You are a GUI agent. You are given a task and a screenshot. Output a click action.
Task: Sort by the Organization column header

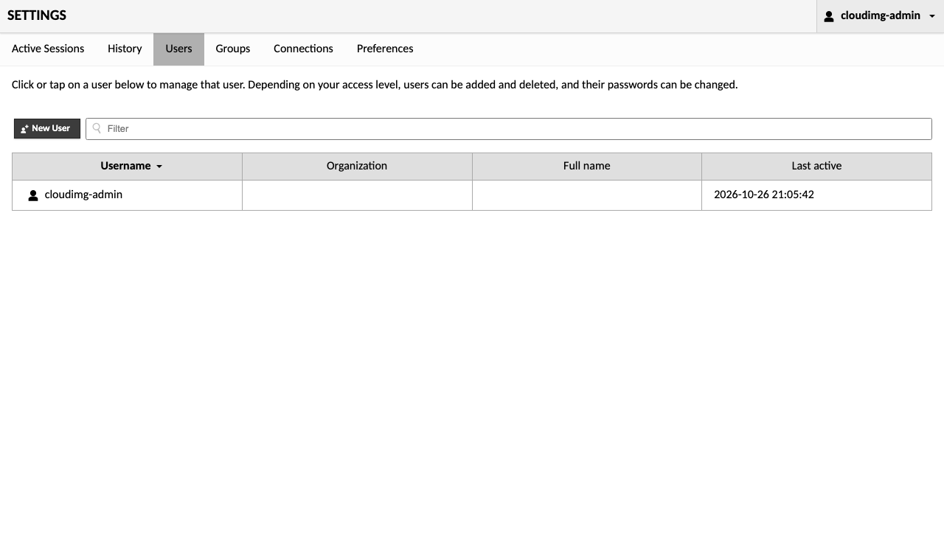pos(357,166)
